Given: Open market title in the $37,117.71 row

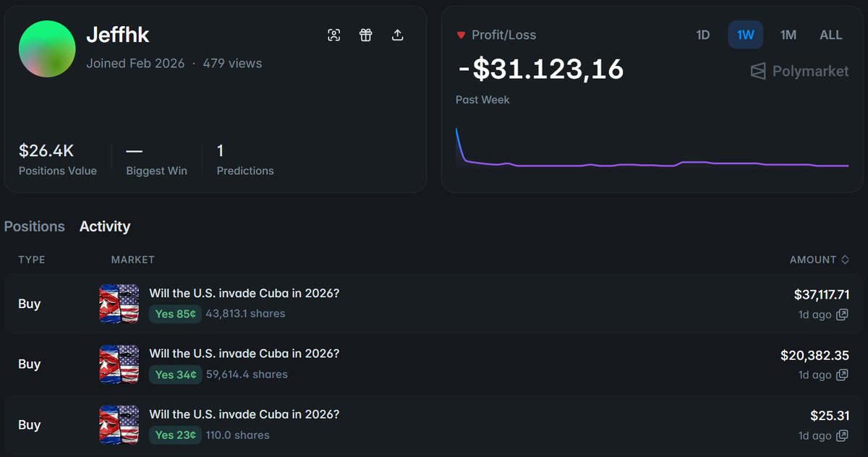Looking at the screenshot, I should (244, 294).
